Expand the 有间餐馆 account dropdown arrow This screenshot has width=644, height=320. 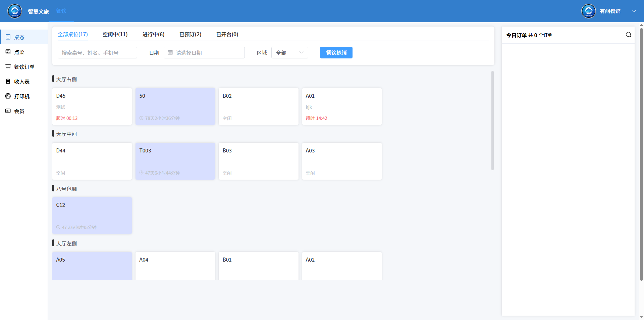634,11
